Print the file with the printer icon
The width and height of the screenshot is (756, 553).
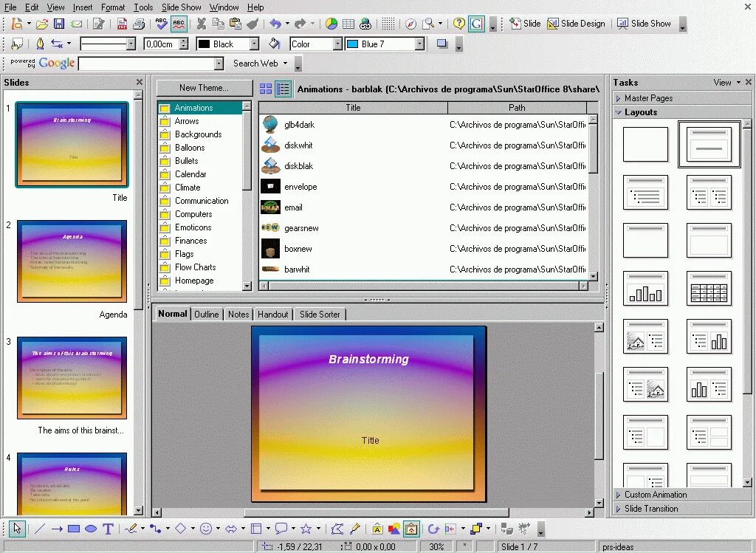[x=139, y=24]
